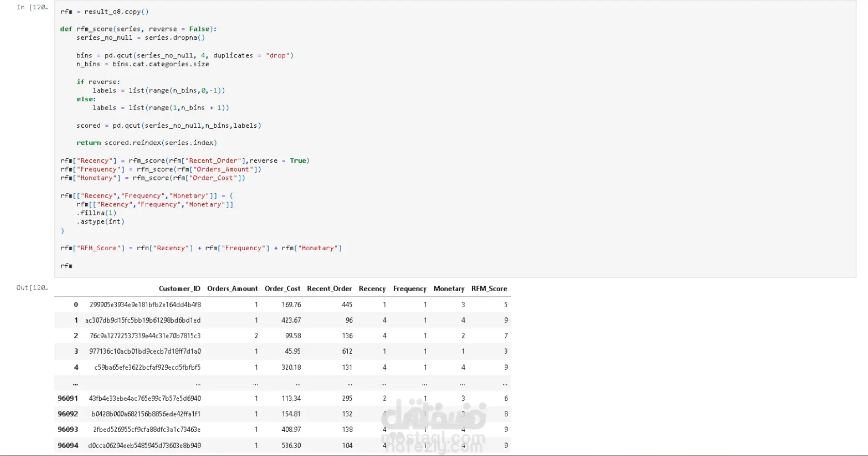This screenshot has width=868, height=456.
Task: Click the Order_Cost value 423.67
Action: 291,321
